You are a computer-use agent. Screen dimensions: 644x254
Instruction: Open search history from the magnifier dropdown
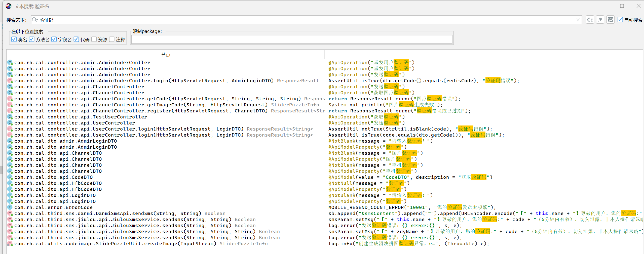point(35,20)
